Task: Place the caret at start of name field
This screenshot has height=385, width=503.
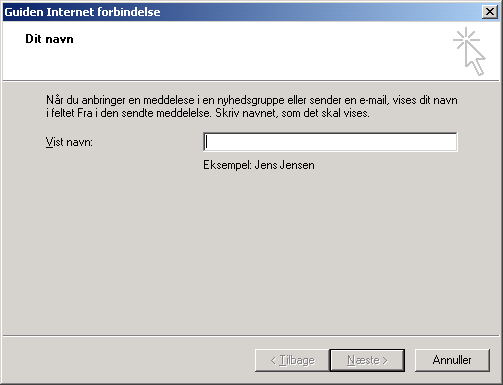Action: pyautogui.click(x=207, y=142)
